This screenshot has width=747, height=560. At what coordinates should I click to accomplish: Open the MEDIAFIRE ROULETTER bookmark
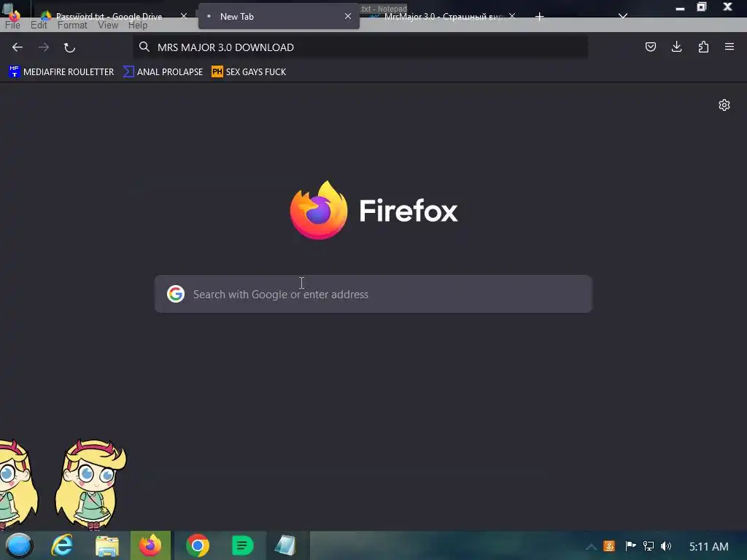coord(61,72)
